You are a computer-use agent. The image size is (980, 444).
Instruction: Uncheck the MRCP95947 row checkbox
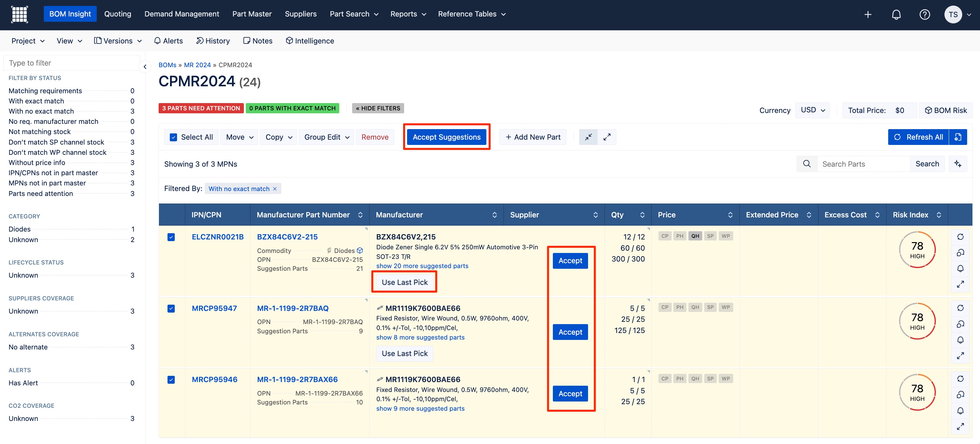pyautogui.click(x=171, y=309)
